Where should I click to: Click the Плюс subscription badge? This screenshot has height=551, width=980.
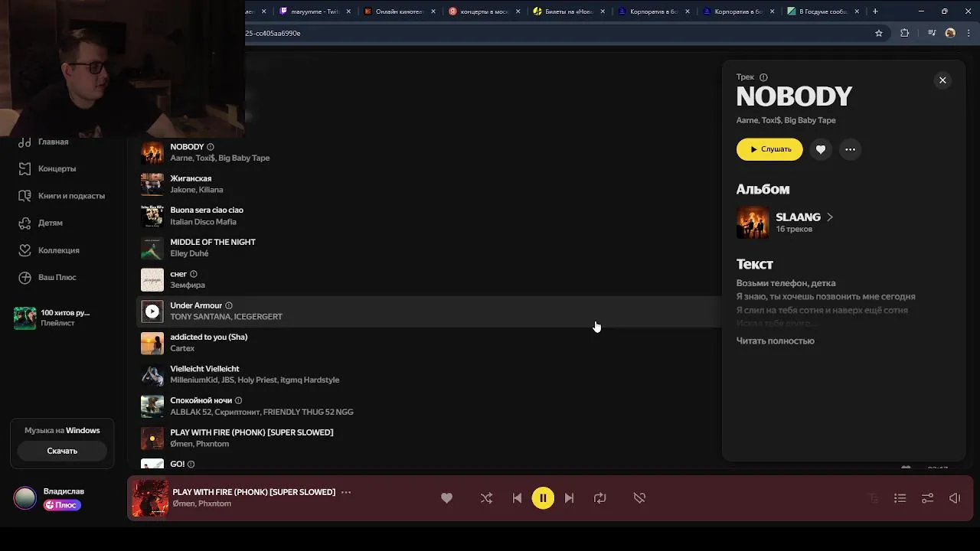coord(62,505)
